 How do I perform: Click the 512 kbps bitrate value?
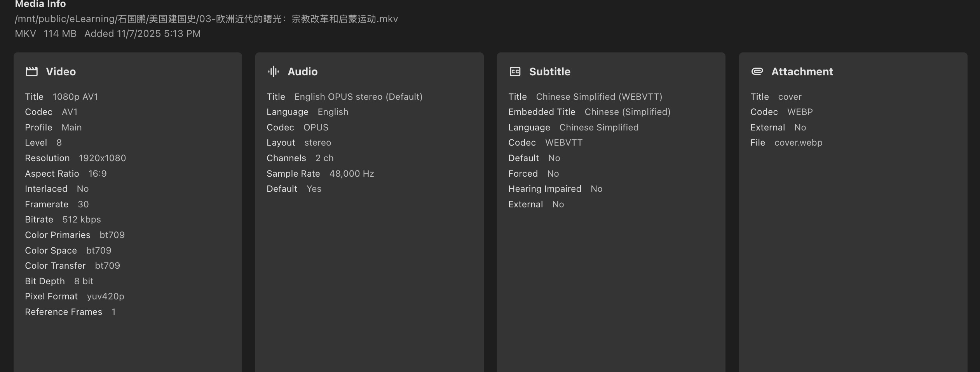coord(82,219)
